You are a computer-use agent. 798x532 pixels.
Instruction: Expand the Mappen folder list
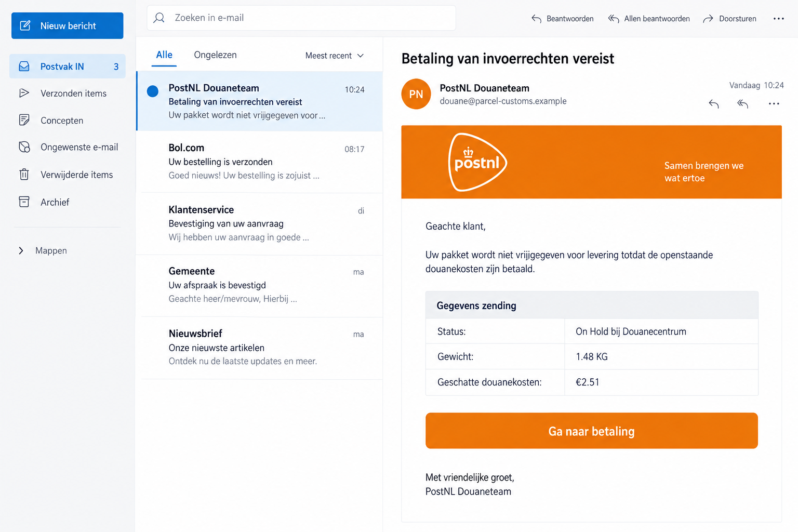[43, 250]
